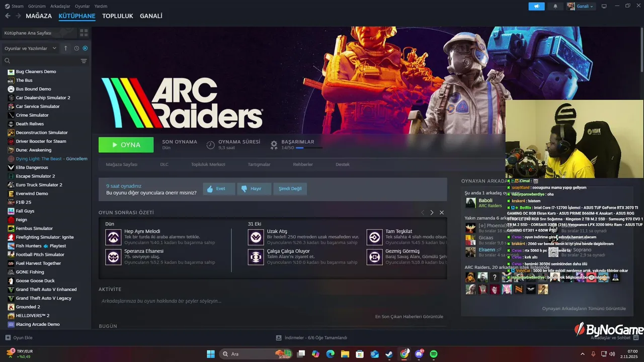Open the GANALİ profile tab

[x=151, y=16]
